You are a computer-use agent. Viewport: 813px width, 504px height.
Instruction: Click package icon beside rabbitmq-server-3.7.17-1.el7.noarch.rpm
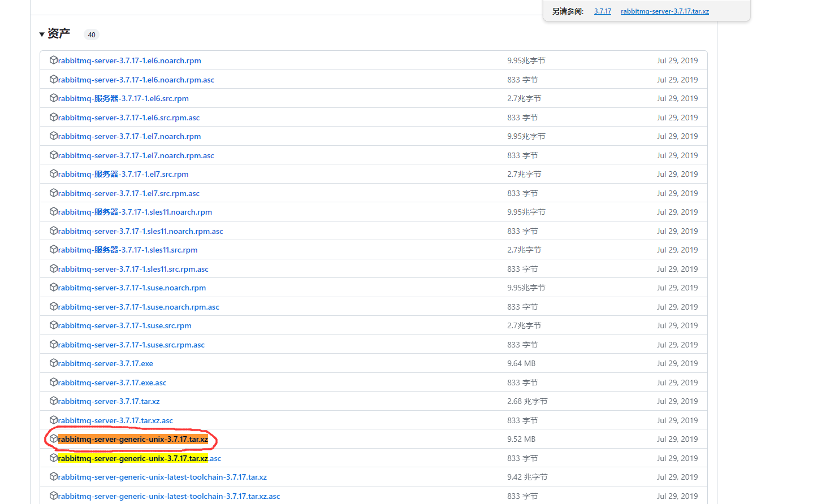54,136
